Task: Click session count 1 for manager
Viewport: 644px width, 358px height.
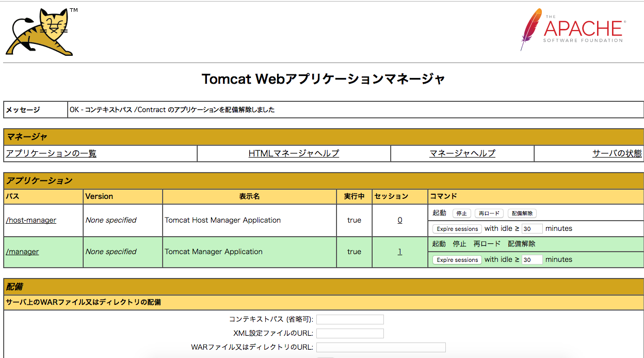Action: 399,252
